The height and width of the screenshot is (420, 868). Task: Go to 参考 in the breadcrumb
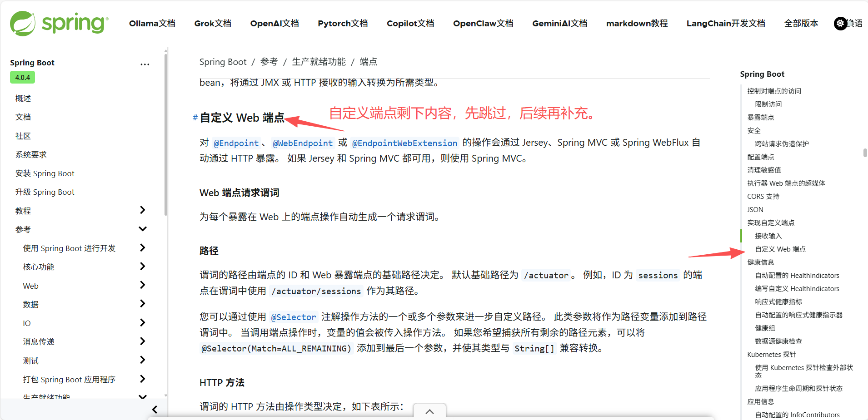(x=269, y=62)
